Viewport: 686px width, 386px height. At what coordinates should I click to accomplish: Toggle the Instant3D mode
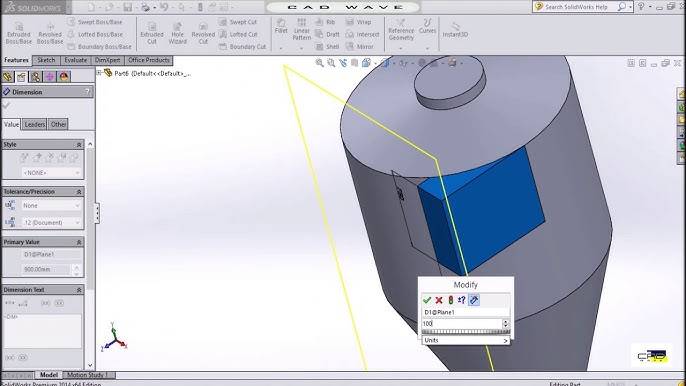455,30
